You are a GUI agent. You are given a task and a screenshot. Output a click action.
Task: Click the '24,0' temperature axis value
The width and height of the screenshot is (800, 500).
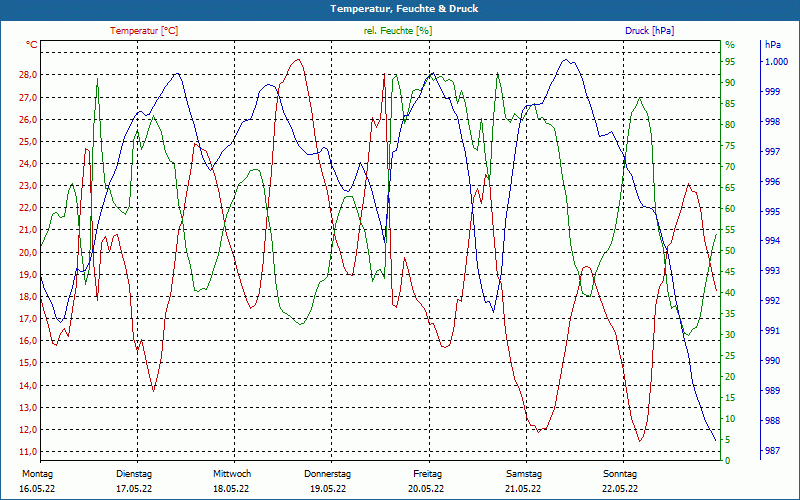(x=28, y=164)
